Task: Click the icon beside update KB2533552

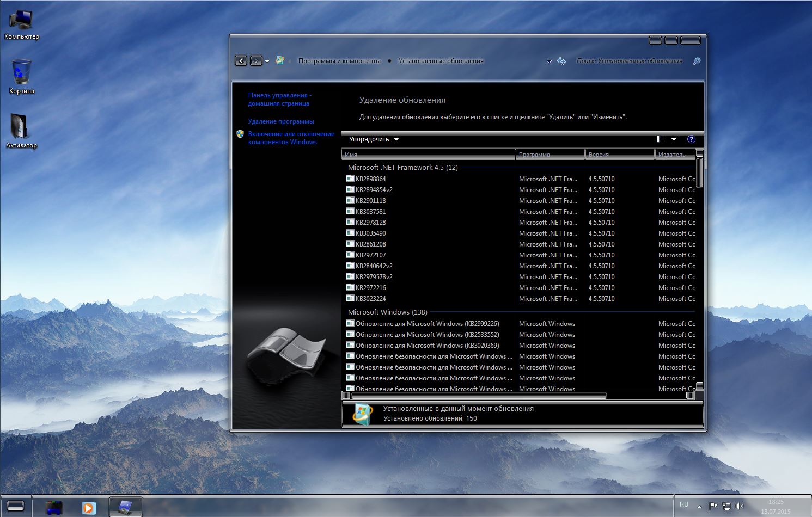Action: click(350, 334)
